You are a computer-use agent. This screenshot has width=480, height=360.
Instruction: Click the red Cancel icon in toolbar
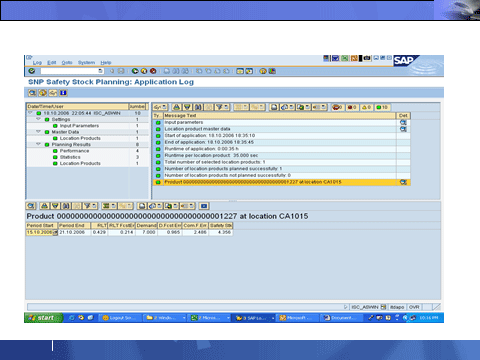point(153,71)
